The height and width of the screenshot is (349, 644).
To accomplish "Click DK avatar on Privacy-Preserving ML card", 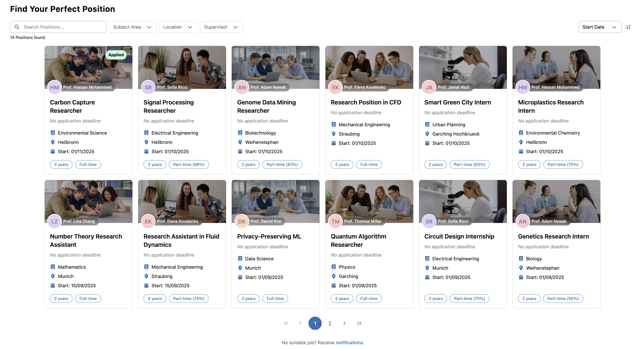I will click(242, 221).
